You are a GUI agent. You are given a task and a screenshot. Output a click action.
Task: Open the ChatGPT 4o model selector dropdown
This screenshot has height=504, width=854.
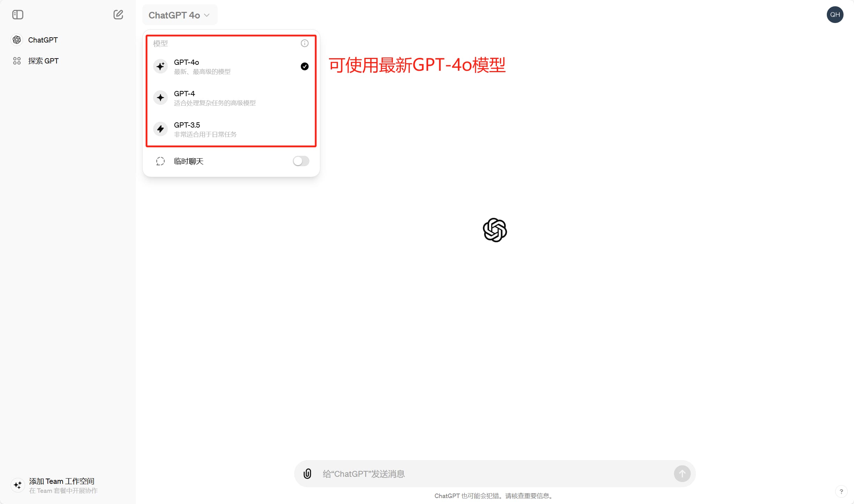point(180,15)
